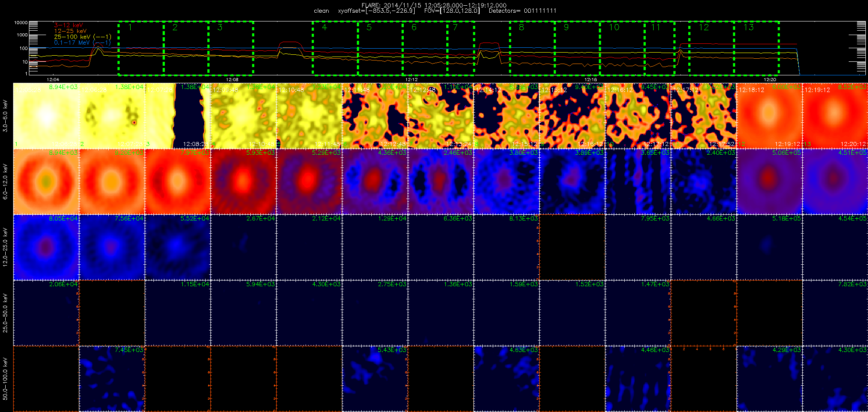Select time interval marker 2 on lightcurve
The image size is (868, 412).
175,27
